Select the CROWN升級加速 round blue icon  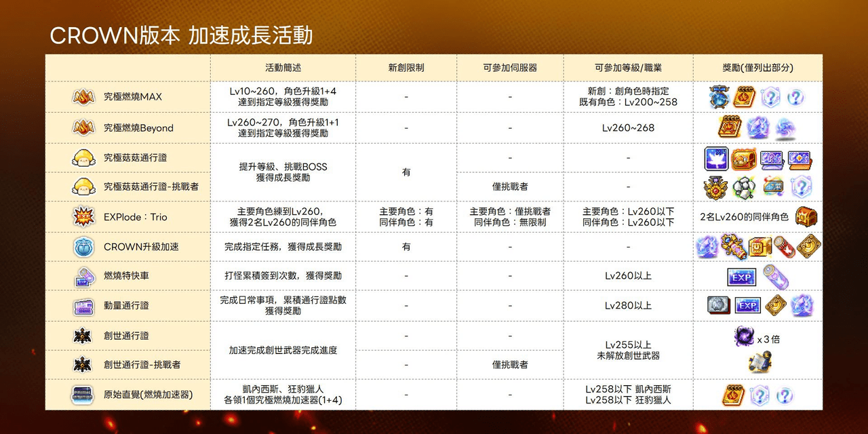(83, 247)
